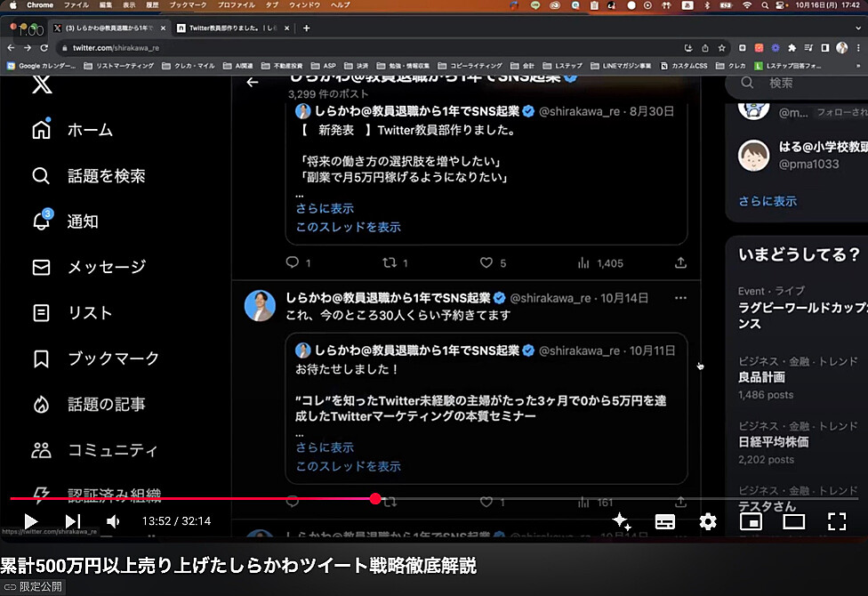Open the Chrome three-dot menu

tap(858, 48)
